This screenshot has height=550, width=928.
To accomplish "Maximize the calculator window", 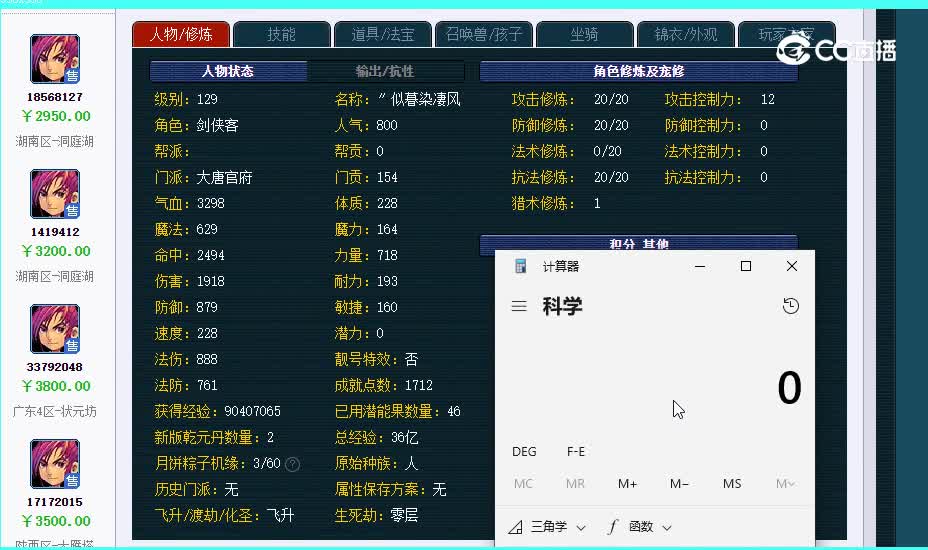I will click(x=746, y=266).
